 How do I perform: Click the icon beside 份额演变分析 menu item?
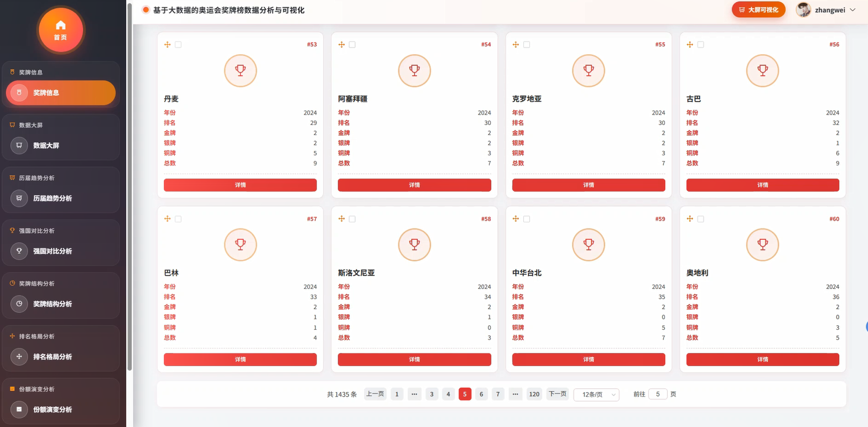click(x=19, y=409)
